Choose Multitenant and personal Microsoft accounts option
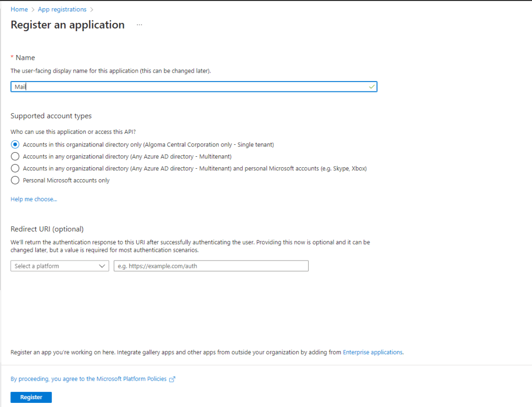This screenshot has width=532, height=407. pos(15,168)
